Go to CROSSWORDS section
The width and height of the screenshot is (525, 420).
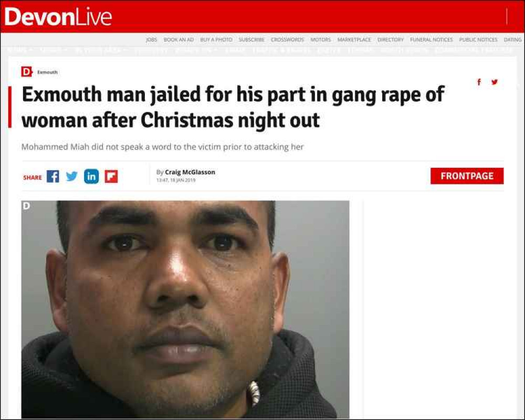[x=287, y=39]
